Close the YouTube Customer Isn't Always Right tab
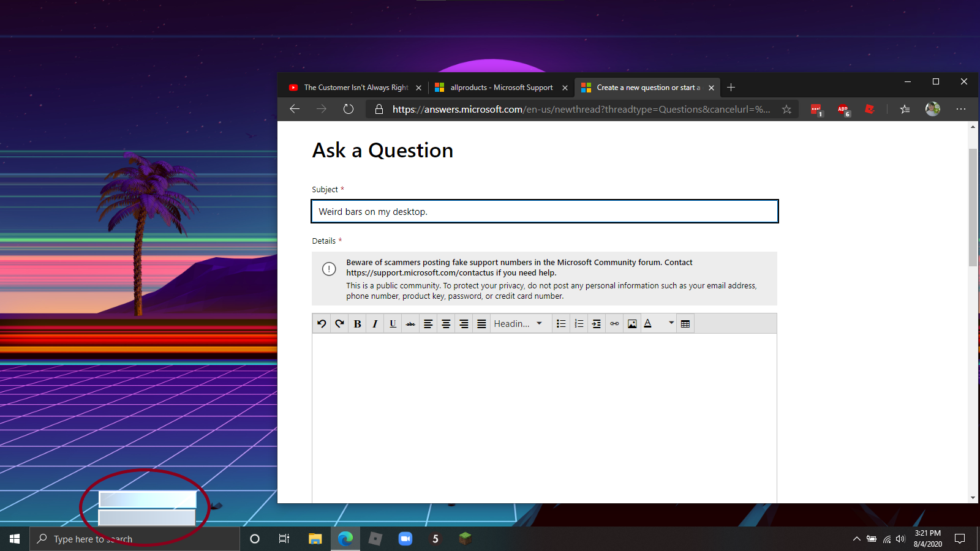 tap(419, 88)
